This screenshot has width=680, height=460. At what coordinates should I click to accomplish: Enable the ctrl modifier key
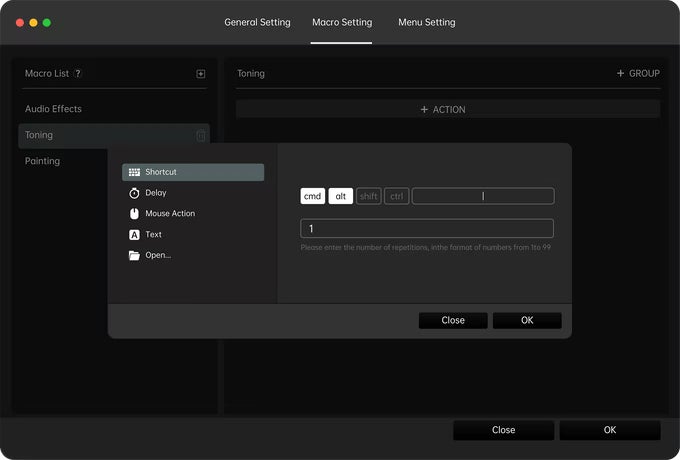(x=397, y=196)
